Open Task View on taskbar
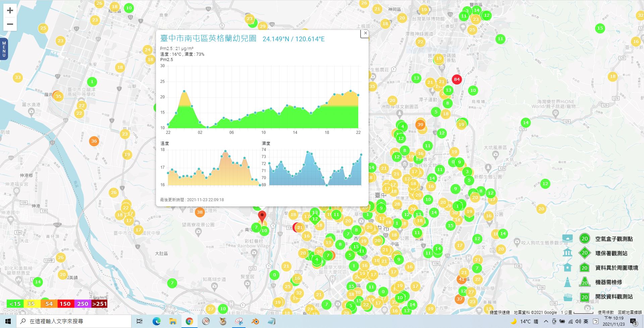 coord(140,321)
